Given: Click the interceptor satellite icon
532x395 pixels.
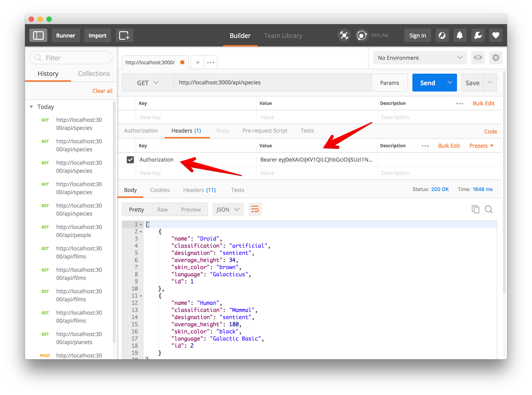Looking at the screenshot, I should click(344, 35).
